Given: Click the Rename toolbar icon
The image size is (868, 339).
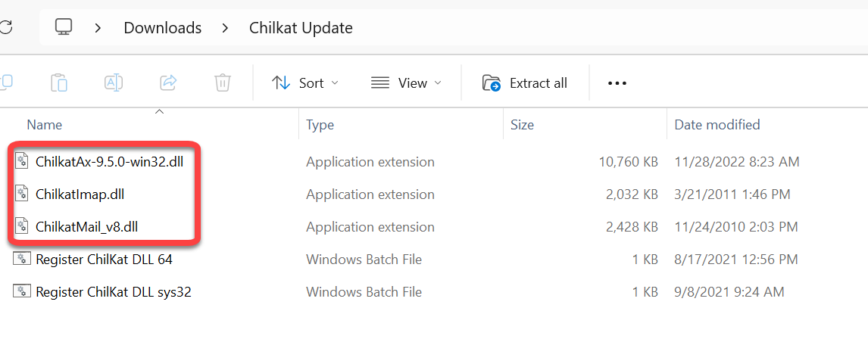Looking at the screenshot, I should (114, 82).
